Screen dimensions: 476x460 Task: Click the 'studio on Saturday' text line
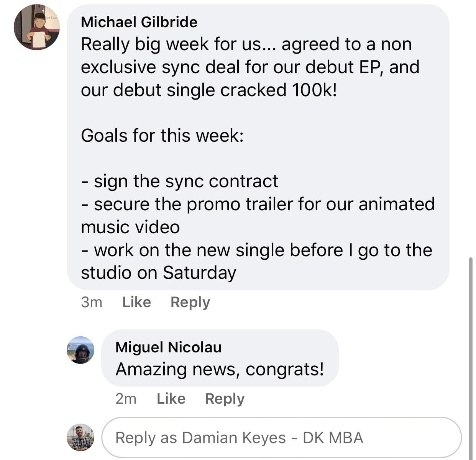click(158, 273)
